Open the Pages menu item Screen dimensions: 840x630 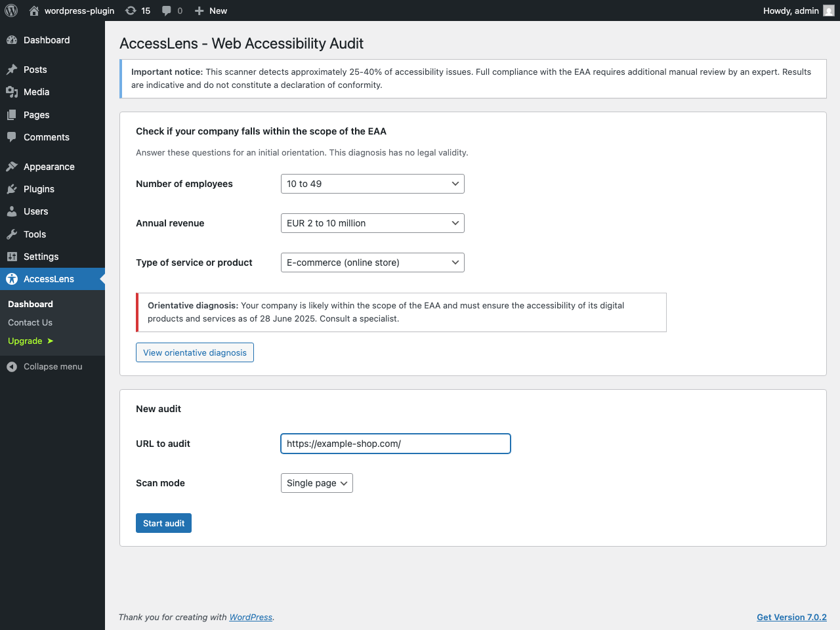tap(52, 115)
